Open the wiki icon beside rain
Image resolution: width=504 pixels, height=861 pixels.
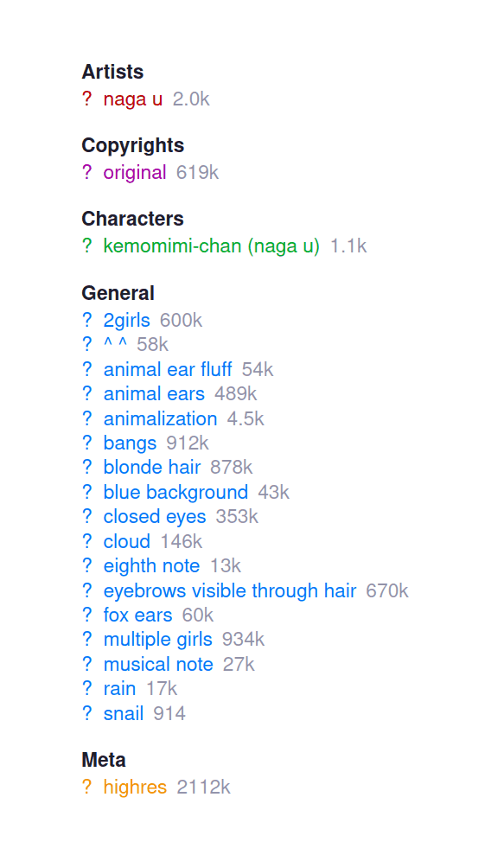[x=86, y=688]
